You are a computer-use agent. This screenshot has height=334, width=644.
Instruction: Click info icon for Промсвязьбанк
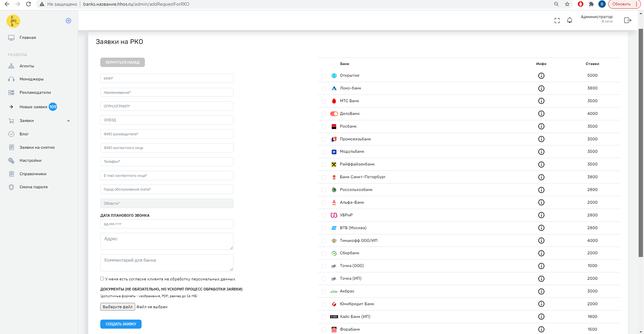(x=541, y=139)
